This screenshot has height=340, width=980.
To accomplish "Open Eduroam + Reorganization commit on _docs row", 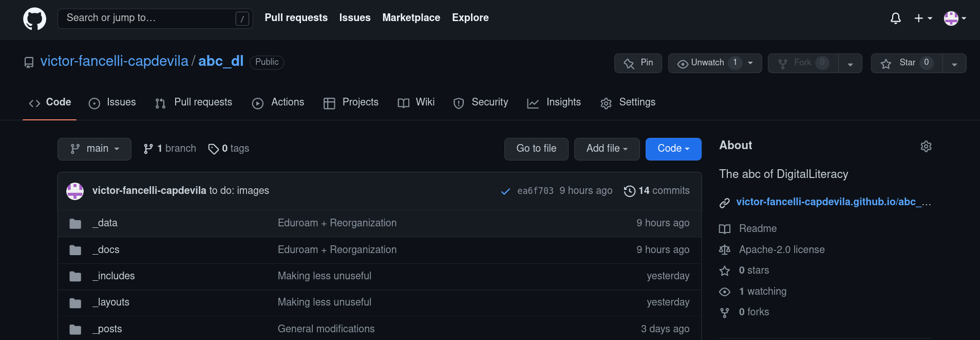I will pyautogui.click(x=337, y=249).
